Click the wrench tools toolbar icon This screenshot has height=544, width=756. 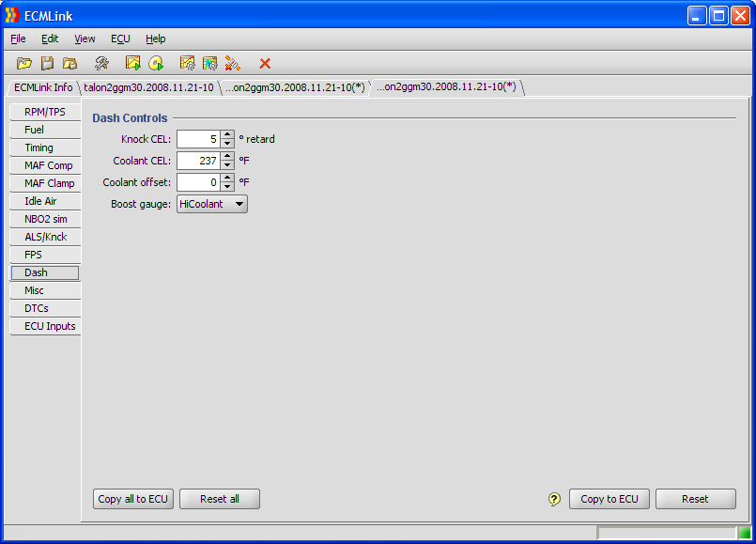pyautogui.click(x=101, y=63)
